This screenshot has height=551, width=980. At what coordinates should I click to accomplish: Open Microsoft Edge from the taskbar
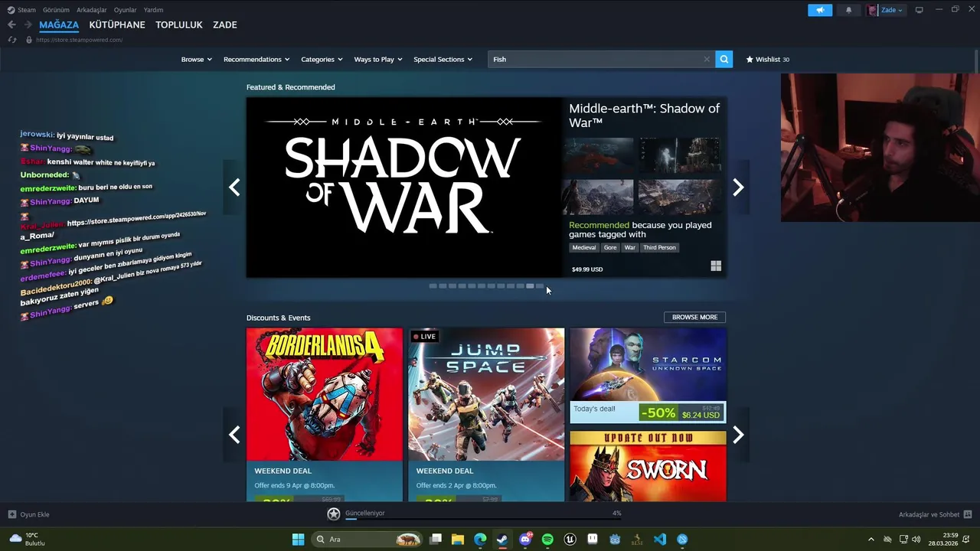coord(480,540)
